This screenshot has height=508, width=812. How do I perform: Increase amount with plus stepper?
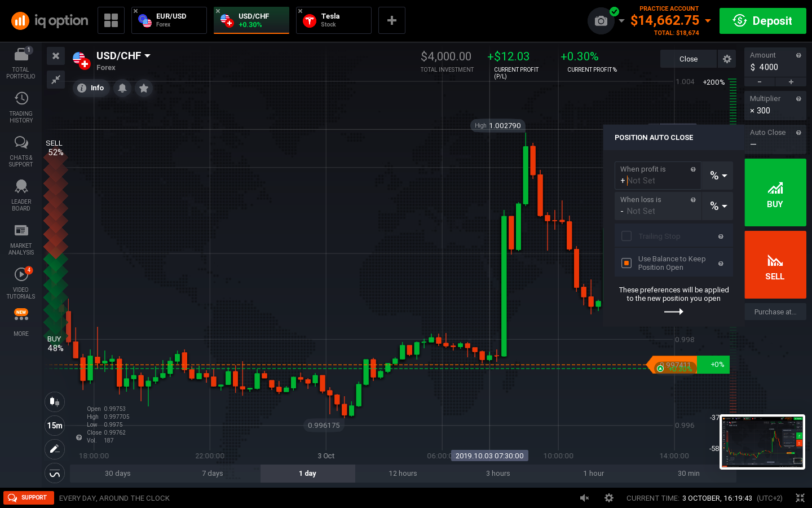tap(791, 82)
